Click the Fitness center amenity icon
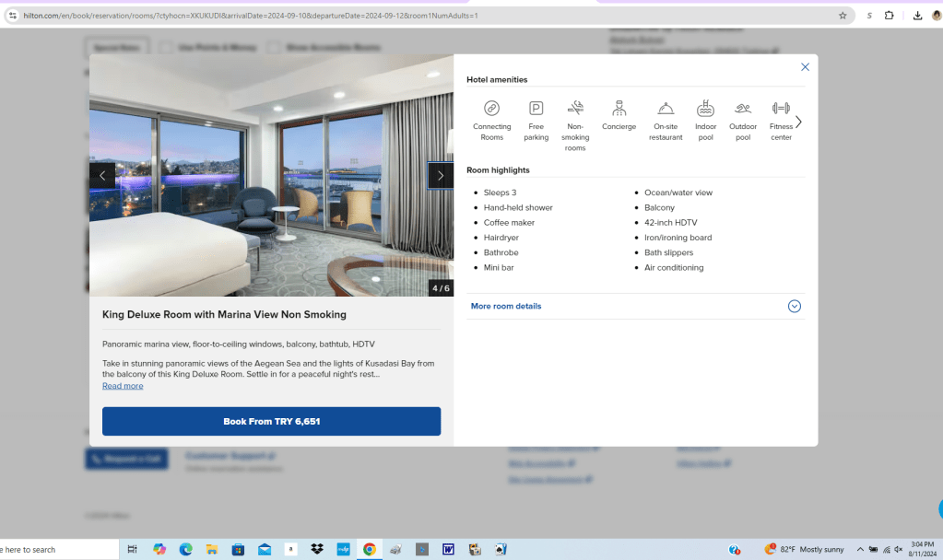943x560 pixels. point(781,108)
